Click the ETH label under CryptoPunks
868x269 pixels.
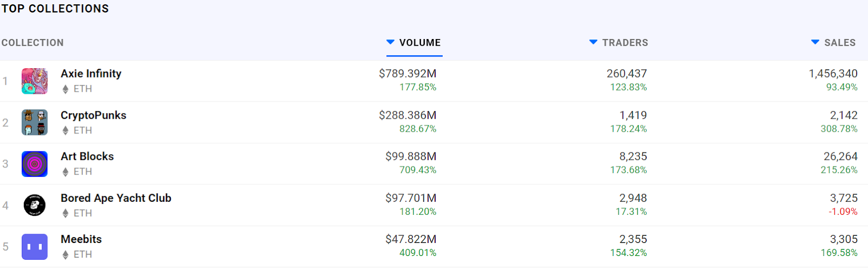(x=82, y=131)
